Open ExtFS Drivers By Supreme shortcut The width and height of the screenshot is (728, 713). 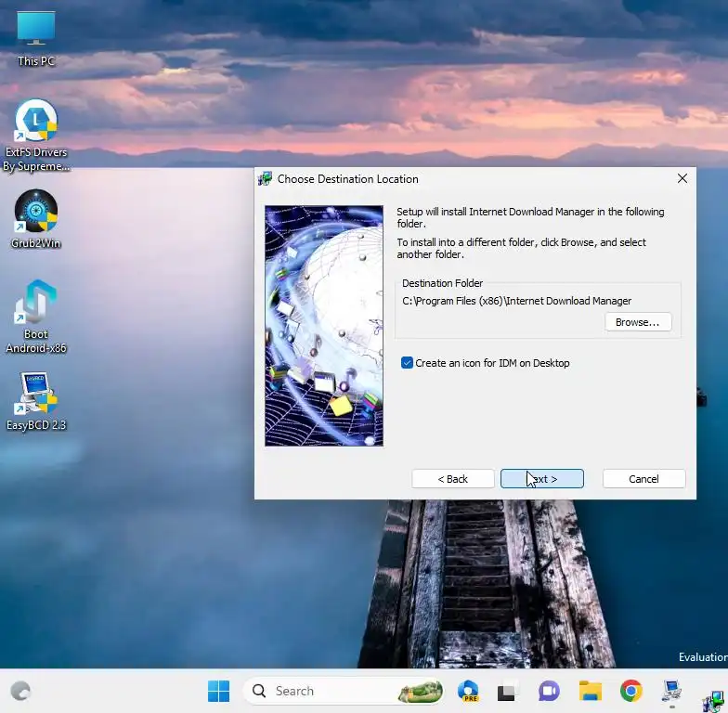[35, 135]
